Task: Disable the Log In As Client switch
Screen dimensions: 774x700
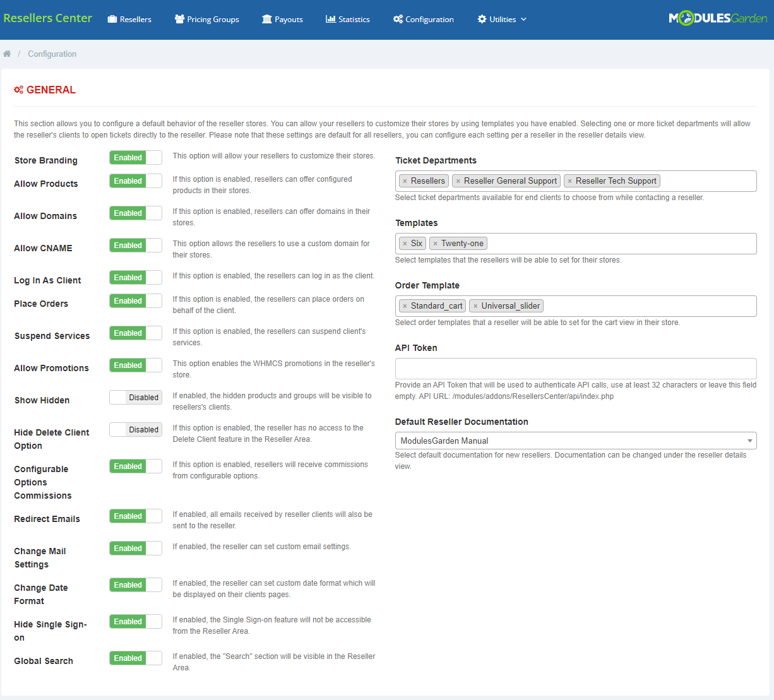Action: point(136,278)
